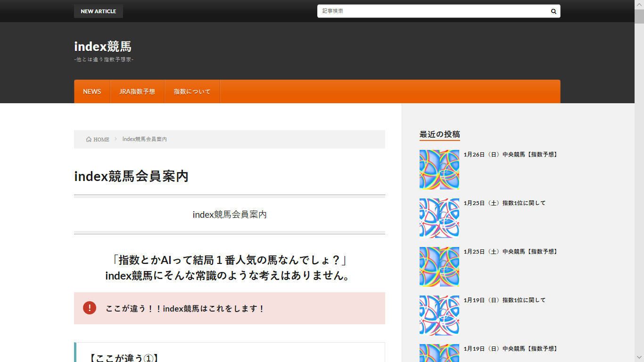Image resolution: width=644 pixels, height=362 pixels.
Task: Open post 1月25日（土）指数1位に関して
Action: coord(504,203)
